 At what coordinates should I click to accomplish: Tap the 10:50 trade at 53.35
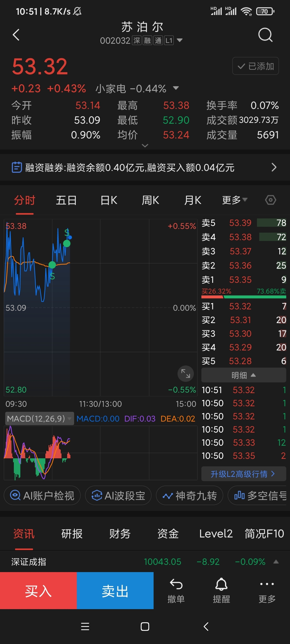click(244, 456)
